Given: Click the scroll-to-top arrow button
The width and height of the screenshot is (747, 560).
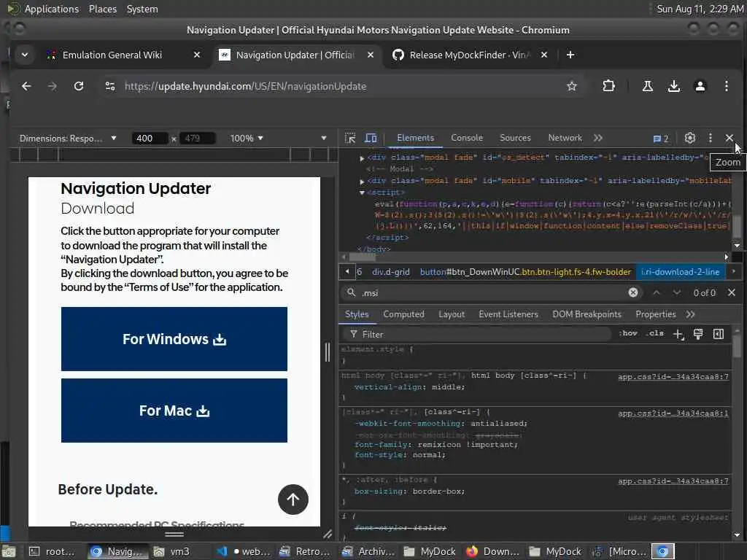Looking at the screenshot, I should tap(293, 499).
